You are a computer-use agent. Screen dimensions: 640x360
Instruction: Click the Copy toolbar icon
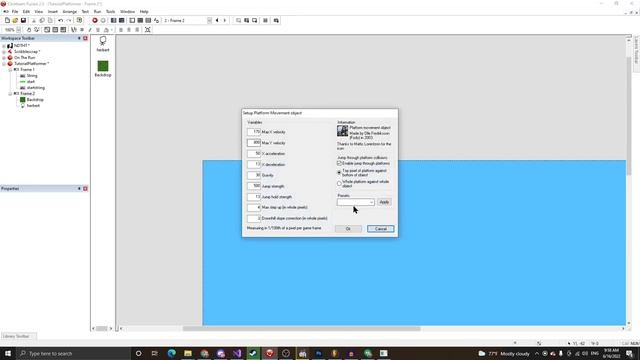coord(42,20)
